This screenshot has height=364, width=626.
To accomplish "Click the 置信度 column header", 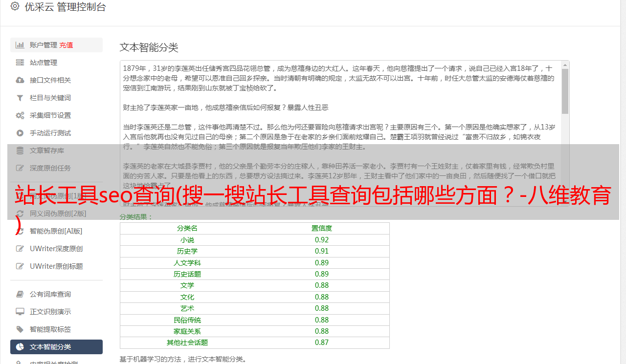I will click(322, 228).
